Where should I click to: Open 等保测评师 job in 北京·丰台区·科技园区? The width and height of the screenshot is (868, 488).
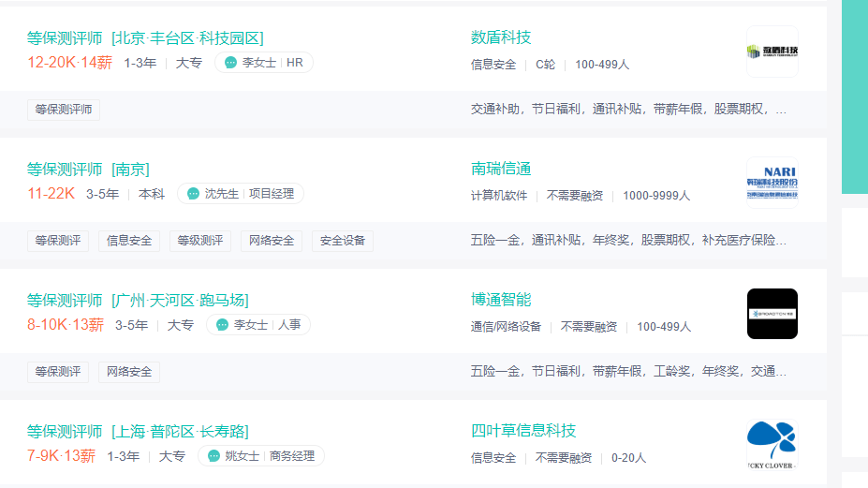coord(145,38)
